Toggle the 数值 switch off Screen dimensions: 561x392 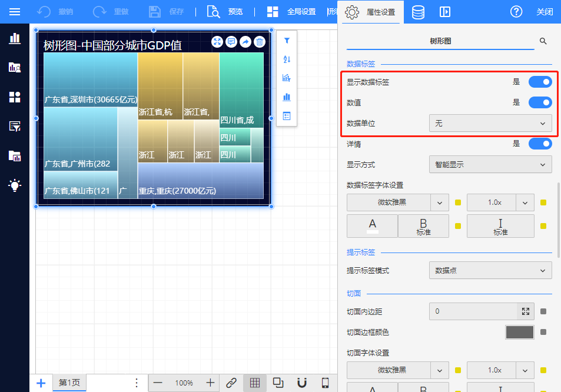[540, 102]
